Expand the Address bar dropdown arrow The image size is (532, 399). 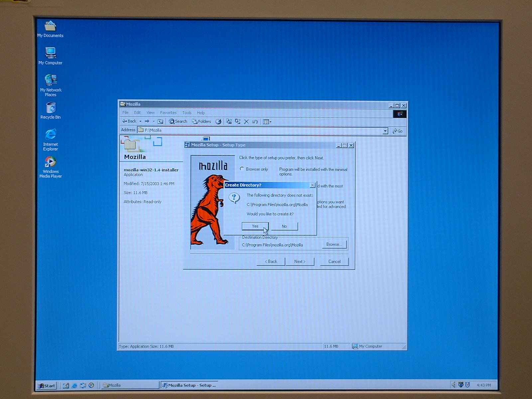pos(385,131)
